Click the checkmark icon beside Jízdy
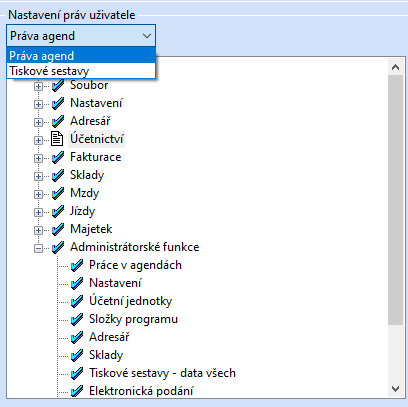This screenshot has height=407, width=408. click(x=58, y=211)
